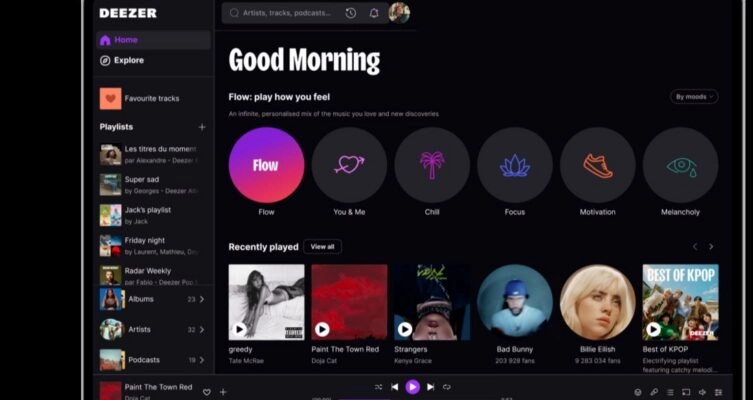Click View all recently played
The width and height of the screenshot is (753, 400).
[x=322, y=247]
